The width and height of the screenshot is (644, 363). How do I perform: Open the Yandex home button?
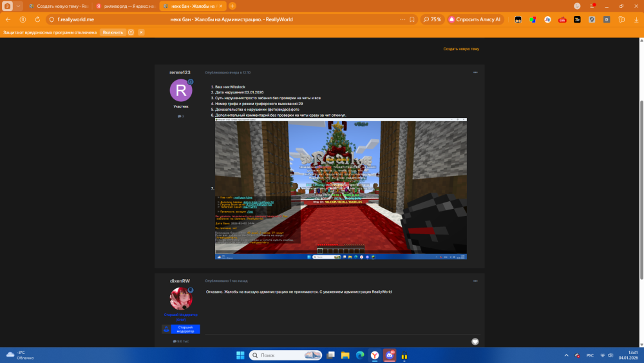[23, 19]
